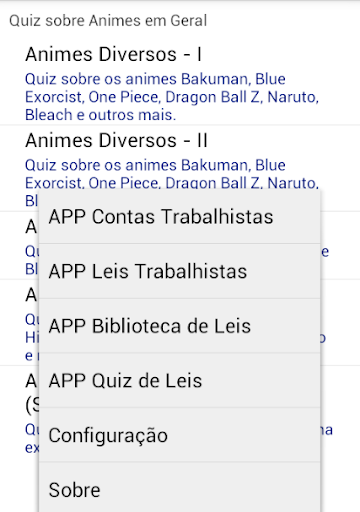
Task: Tap 'Naruto' in the first quiz description
Action: coord(292,97)
